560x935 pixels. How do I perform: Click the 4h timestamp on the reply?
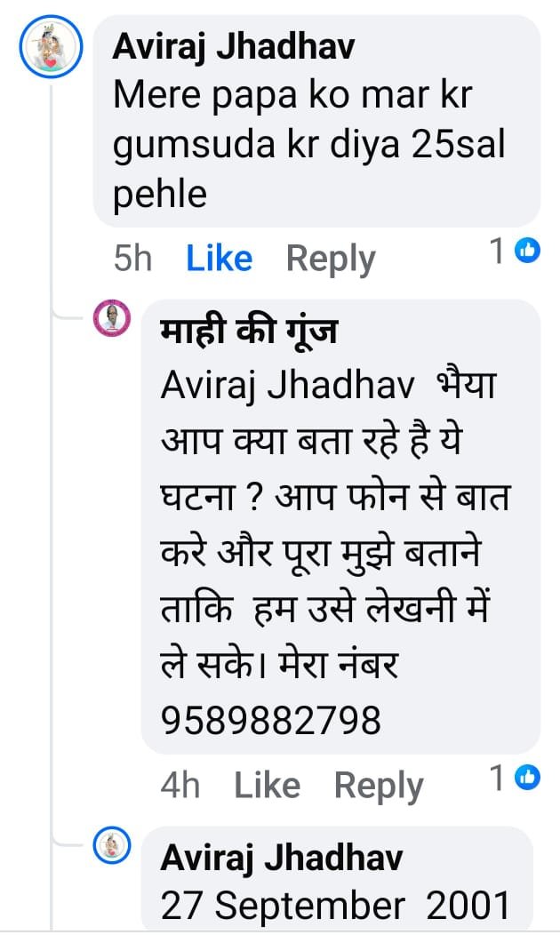pos(180,785)
